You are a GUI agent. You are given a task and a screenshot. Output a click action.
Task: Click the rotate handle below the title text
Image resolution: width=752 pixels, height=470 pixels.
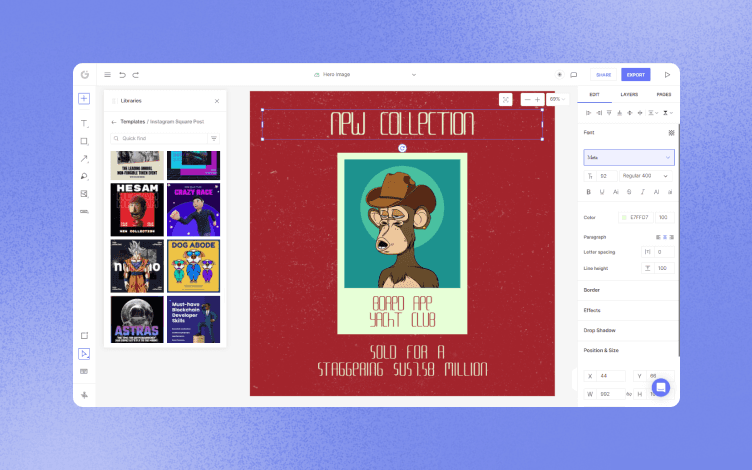tap(402, 149)
